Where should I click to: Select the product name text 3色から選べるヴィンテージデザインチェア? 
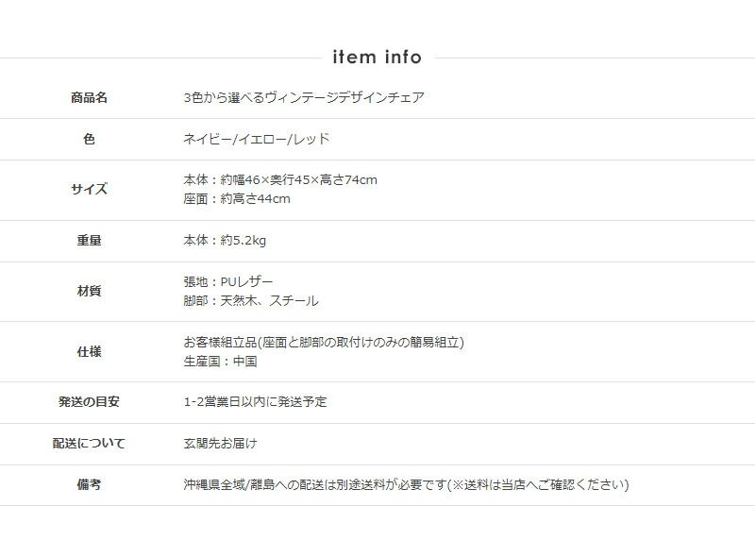(x=303, y=97)
